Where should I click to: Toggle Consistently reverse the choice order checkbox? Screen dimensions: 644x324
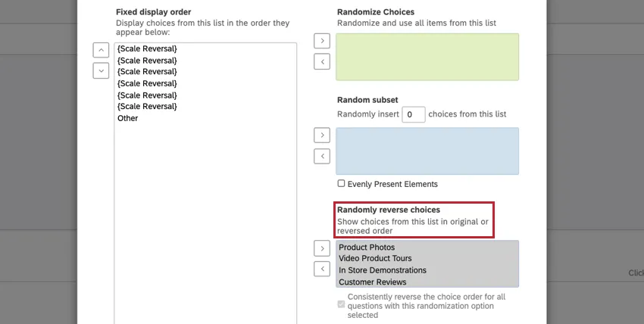click(x=341, y=304)
